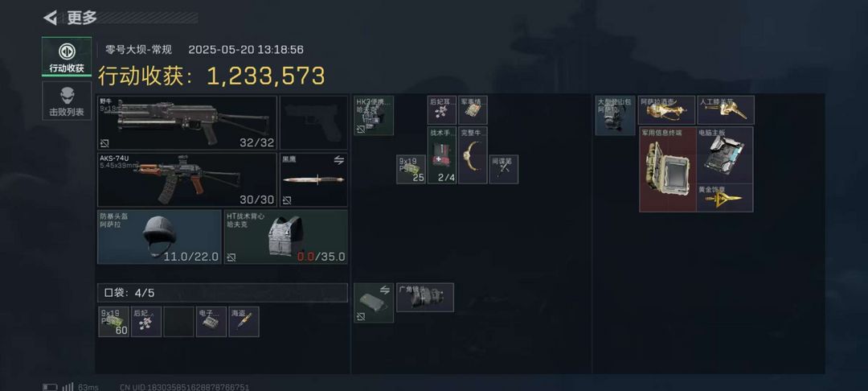Select the 电脑主板 motherboard item
868x391 pixels.
pos(725,155)
